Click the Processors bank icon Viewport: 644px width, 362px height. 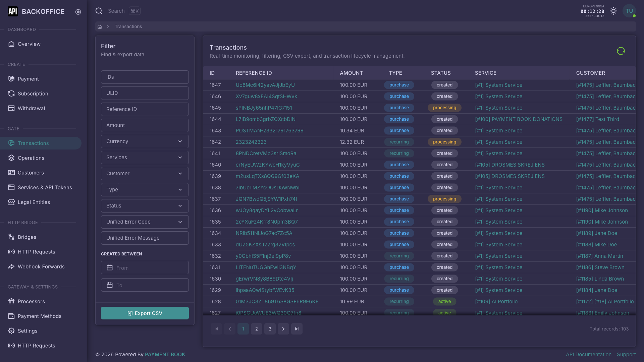tap(11, 301)
